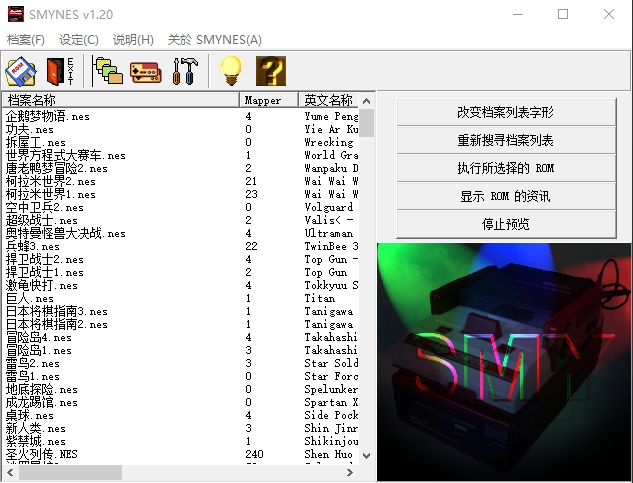This screenshot has height=483, width=633.
Task: Select file 地底探险.nes
Action: click(x=42, y=389)
